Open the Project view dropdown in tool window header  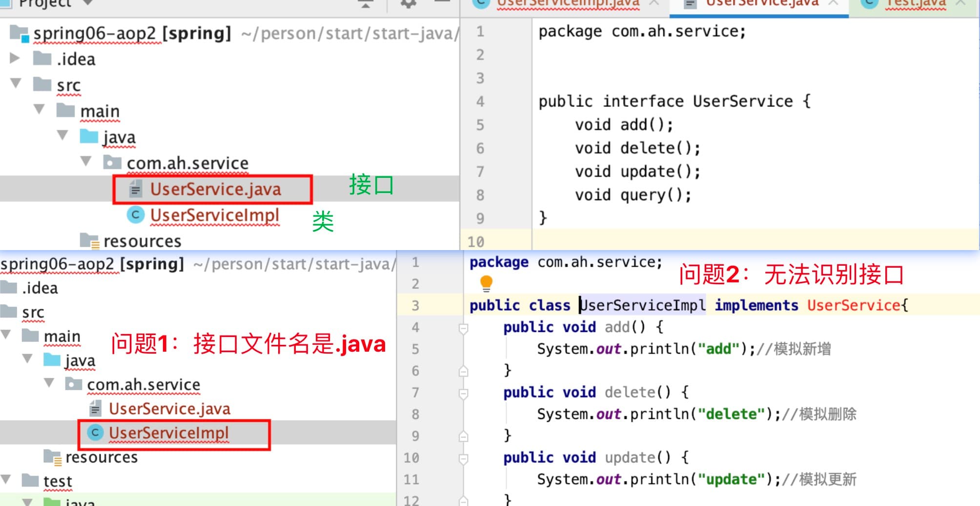88,2
